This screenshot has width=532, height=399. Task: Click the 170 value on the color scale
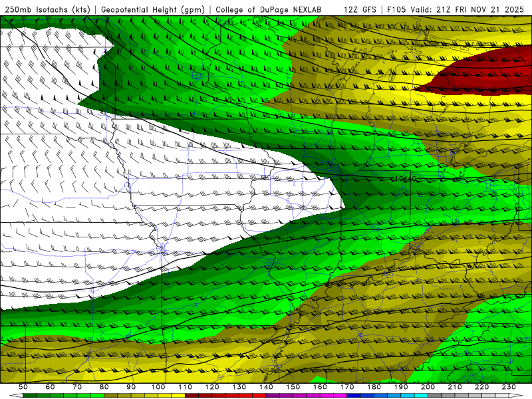(347, 387)
